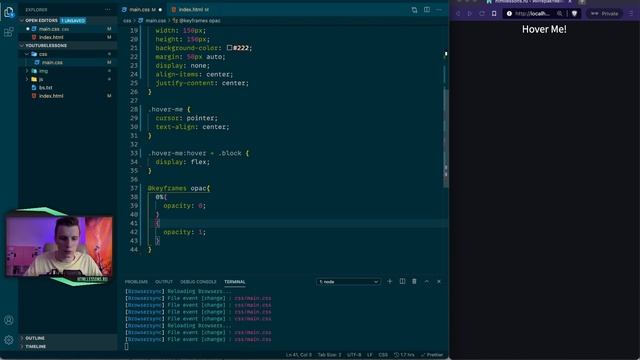This screenshot has width=640, height=360.
Task: Open the Extensions view in activity bar
Action: click(x=9, y=32)
